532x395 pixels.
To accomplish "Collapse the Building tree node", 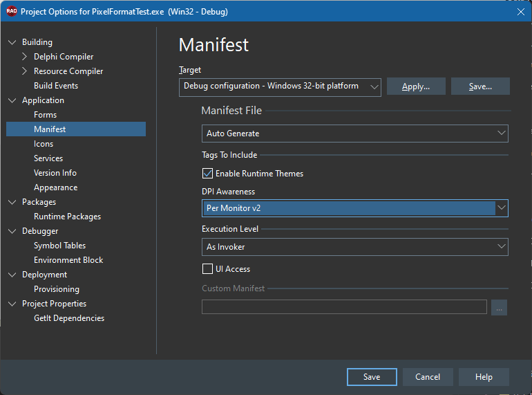I will (12, 42).
